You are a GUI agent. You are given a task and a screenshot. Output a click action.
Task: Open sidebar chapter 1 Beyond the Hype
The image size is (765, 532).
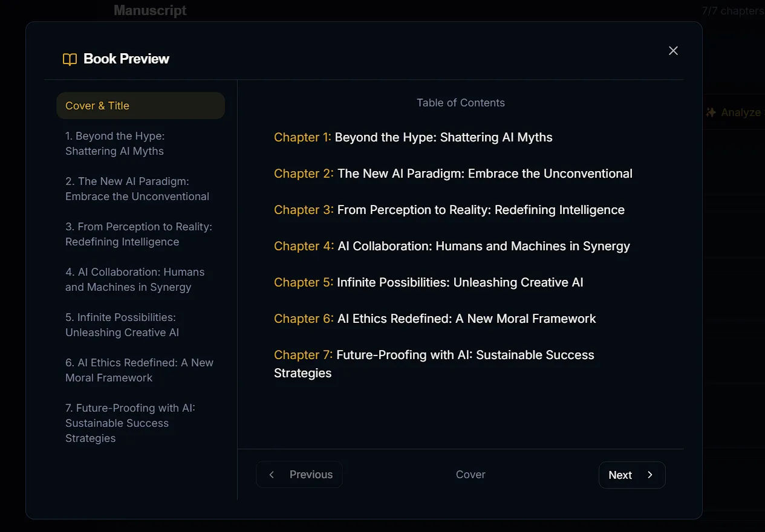point(140,144)
